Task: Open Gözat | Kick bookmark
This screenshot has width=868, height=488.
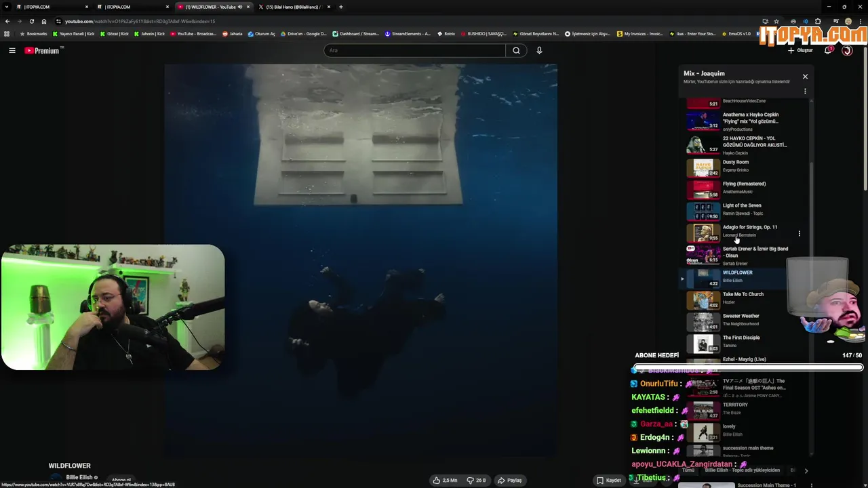Action: click(x=114, y=33)
